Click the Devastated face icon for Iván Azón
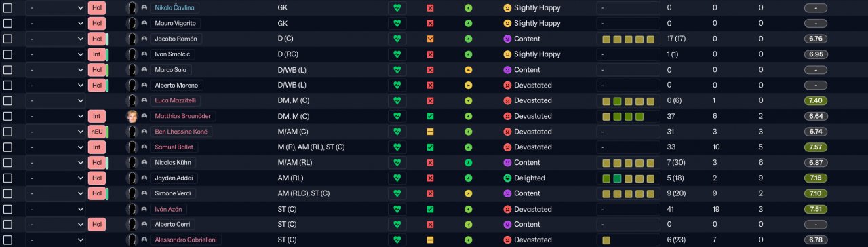The width and height of the screenshot is (868, 247). pos(507,209)
